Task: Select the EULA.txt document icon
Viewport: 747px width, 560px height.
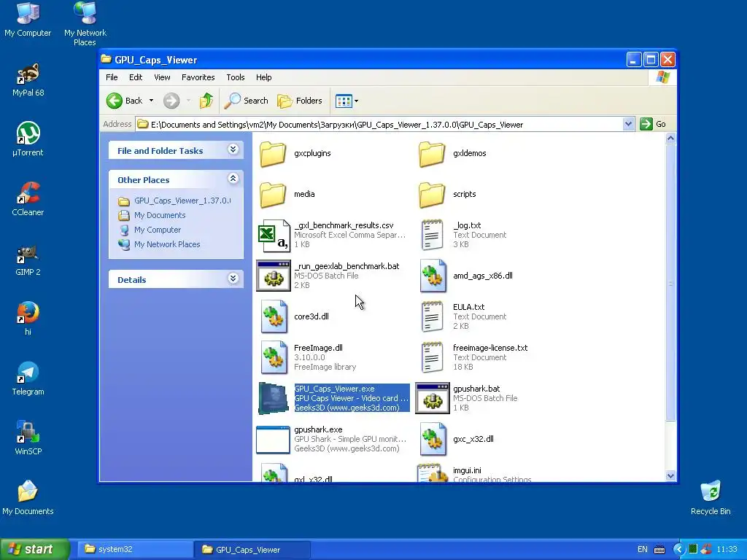Action: tap(432, 316)
